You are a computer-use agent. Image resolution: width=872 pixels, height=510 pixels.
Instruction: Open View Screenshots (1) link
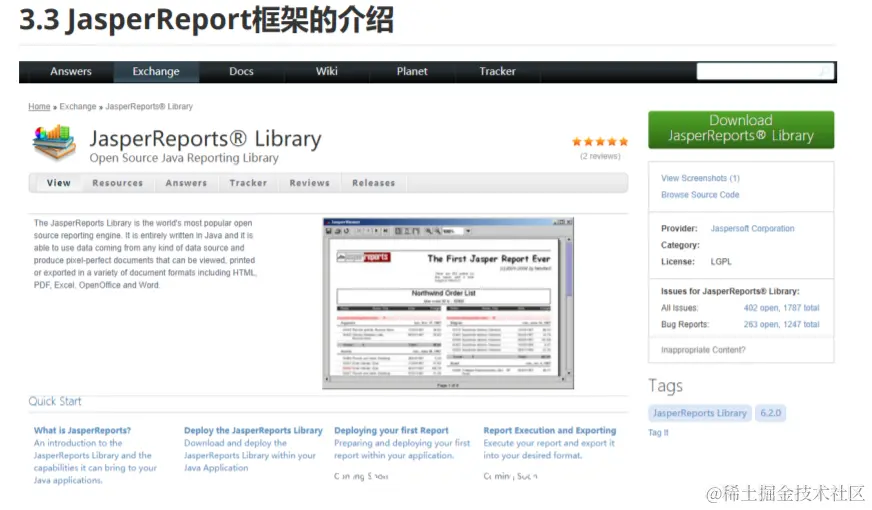700,178
